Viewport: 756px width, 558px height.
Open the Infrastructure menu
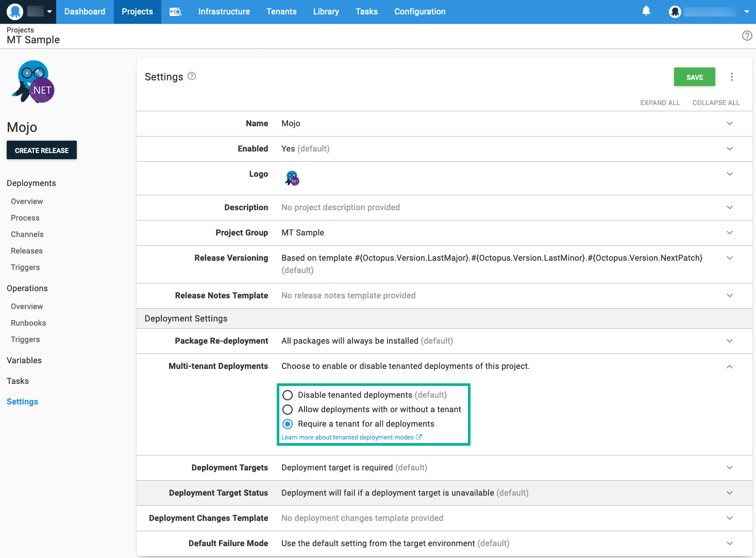point(224,12)
